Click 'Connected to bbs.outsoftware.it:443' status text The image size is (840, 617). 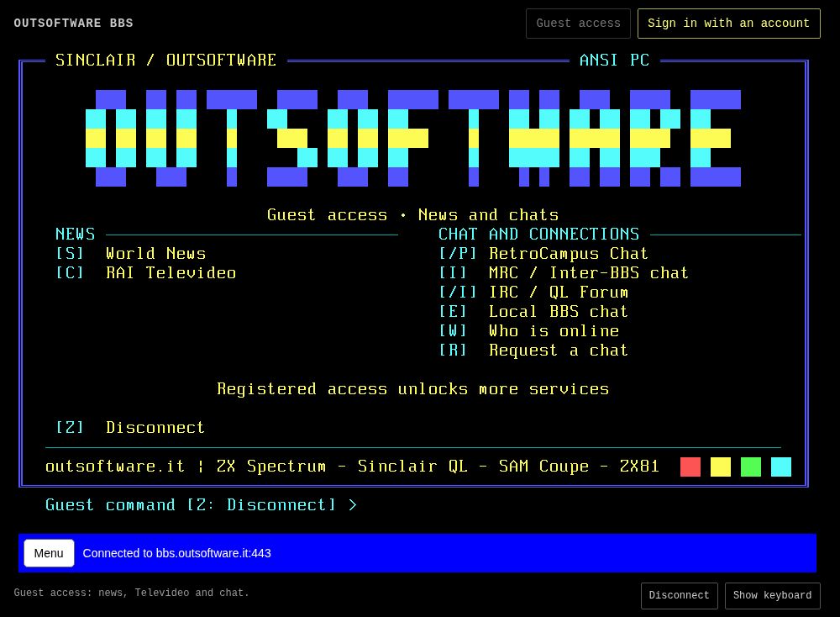(x=176, y=553)
